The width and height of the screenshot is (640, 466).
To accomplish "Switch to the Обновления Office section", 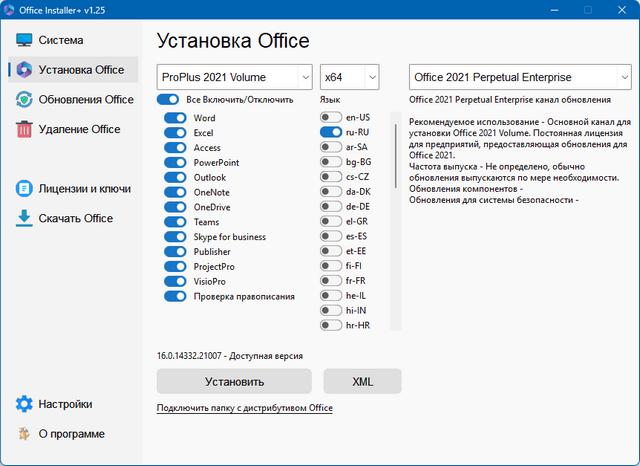I will 85,99.
